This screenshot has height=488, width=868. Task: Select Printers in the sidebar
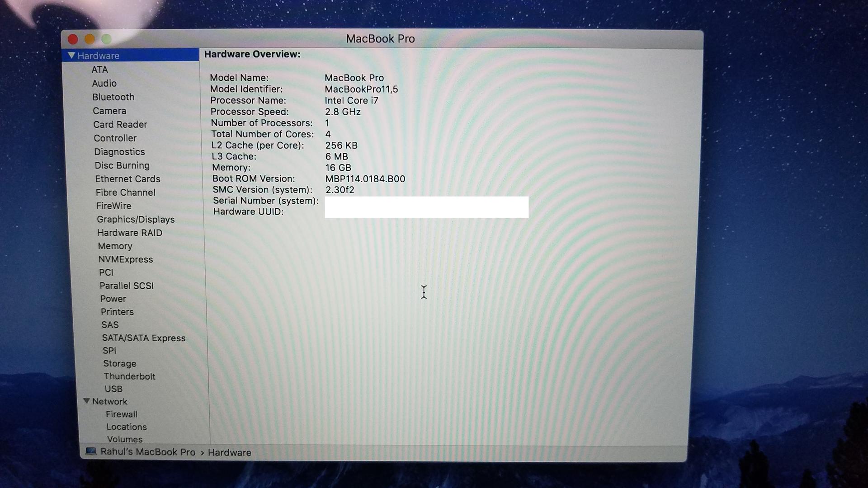tap(117, 312)
